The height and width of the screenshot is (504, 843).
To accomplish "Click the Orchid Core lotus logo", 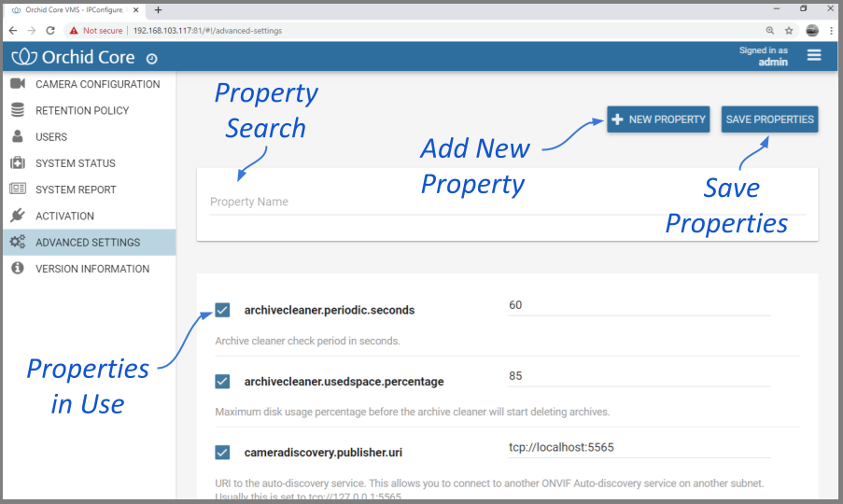I will (24, 56).
